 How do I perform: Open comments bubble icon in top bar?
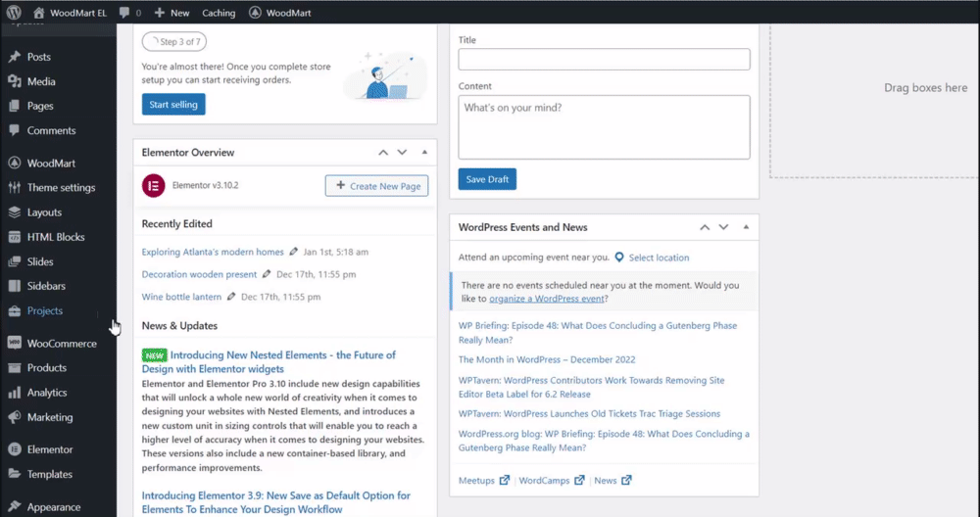point(124,13)
